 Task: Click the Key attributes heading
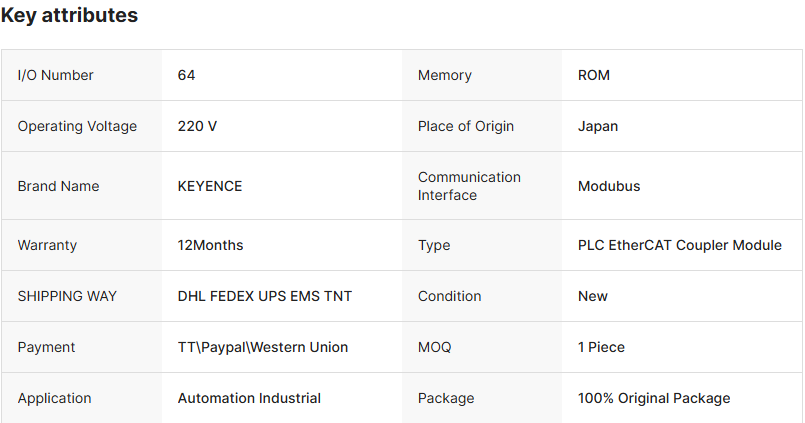tap(69, 16)
